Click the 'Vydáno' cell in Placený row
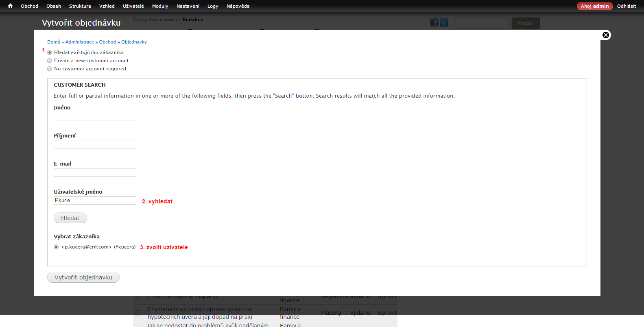The width and height of the screenshot is (644, 327). [360, 313]
